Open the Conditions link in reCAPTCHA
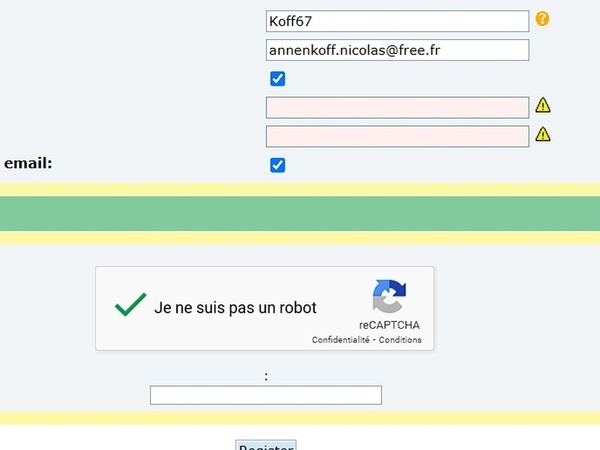The width and height of the screenshot is (600, 450). tap(401, 340)
